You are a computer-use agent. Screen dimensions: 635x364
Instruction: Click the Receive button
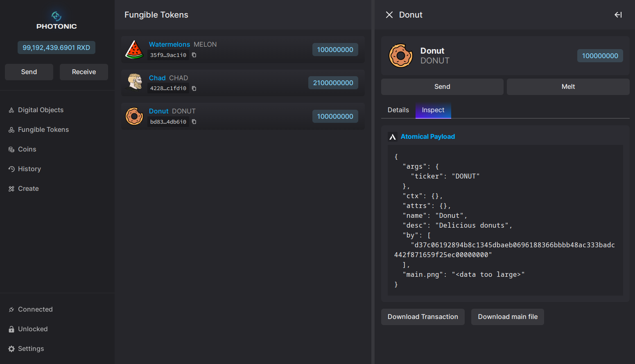pyautogui.click(x=84, y=72)
